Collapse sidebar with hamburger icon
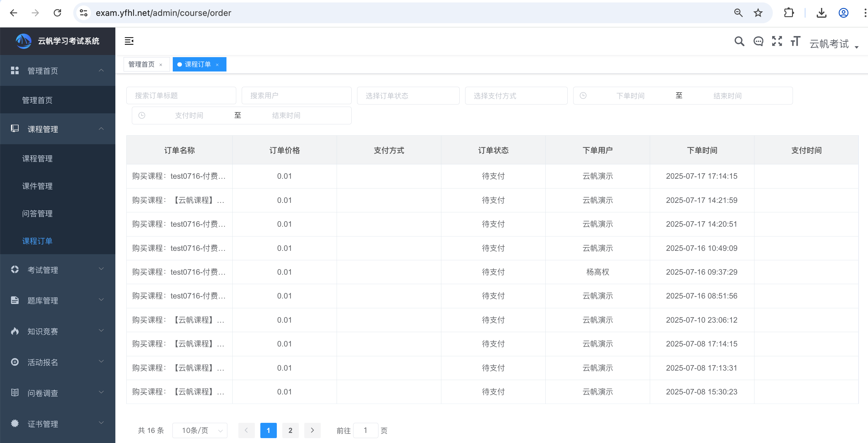This screenshot has width=868, height=443. pyautogui.click(x=129, y=41)
